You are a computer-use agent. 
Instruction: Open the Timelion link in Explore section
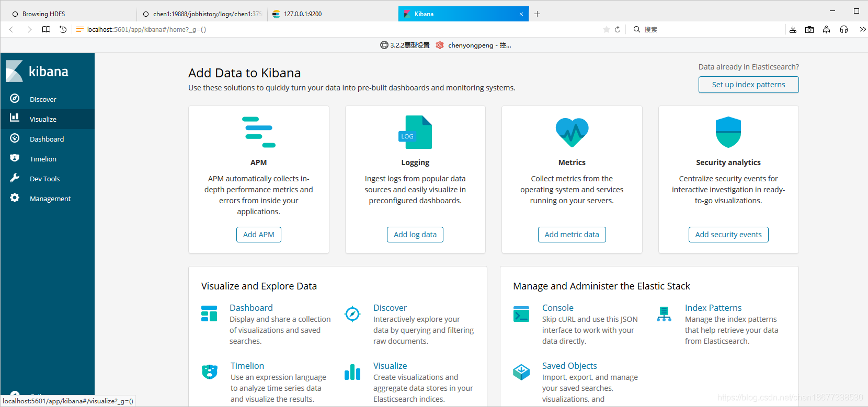pyautogui.click(x=247, y=366)
